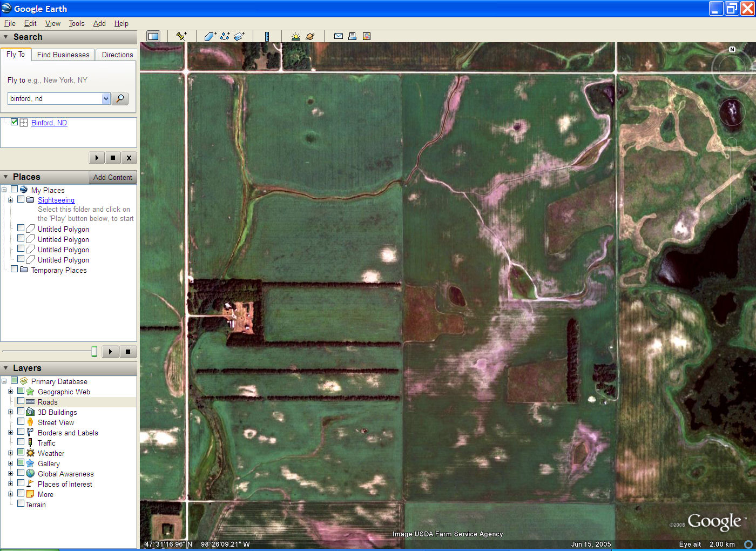Click the search magnifying glass button
The image size is (756, 551).
120,98
